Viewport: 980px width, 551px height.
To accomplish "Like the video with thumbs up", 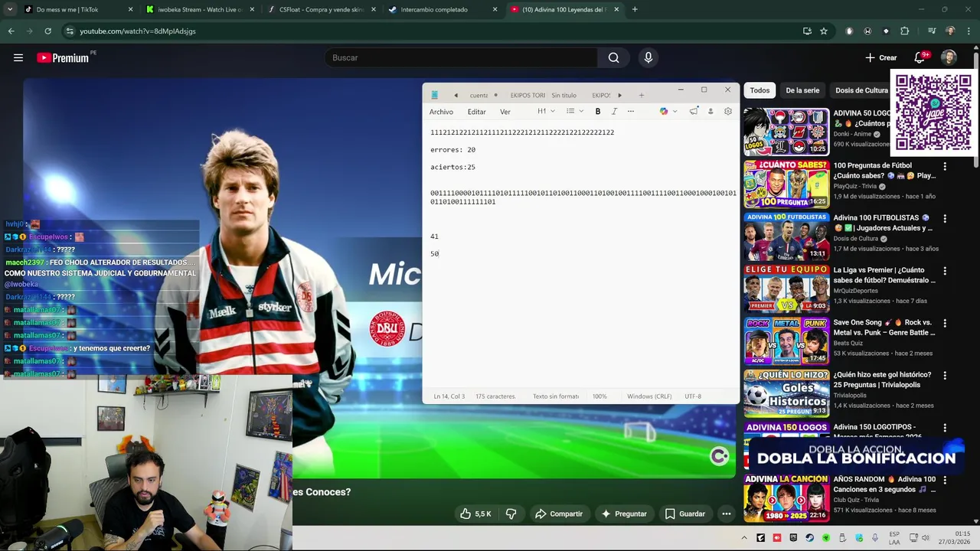I will coord(475,514).
